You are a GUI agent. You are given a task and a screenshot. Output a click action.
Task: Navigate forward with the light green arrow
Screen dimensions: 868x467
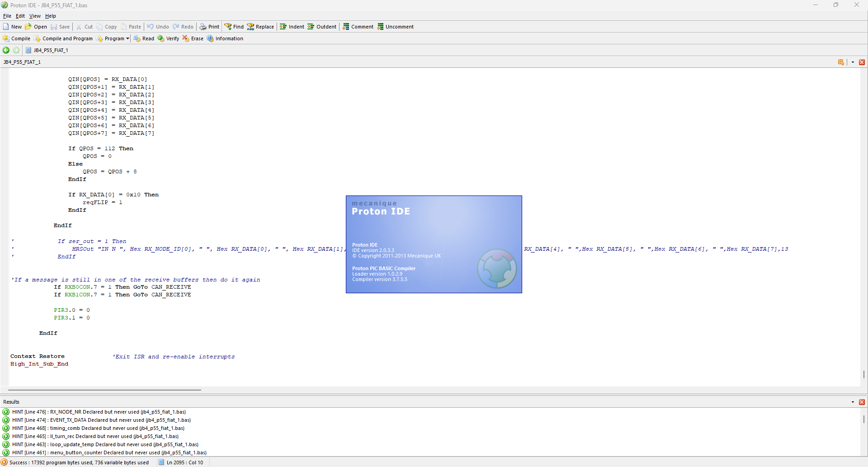[16, 50]
